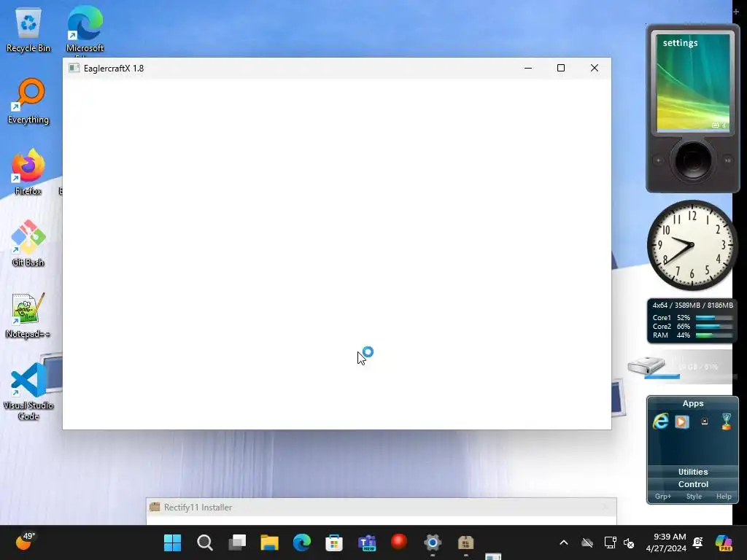The image size is (747, 560).
Task: Launch the trophy game icon in the Apps gadget
Action: 726,421
